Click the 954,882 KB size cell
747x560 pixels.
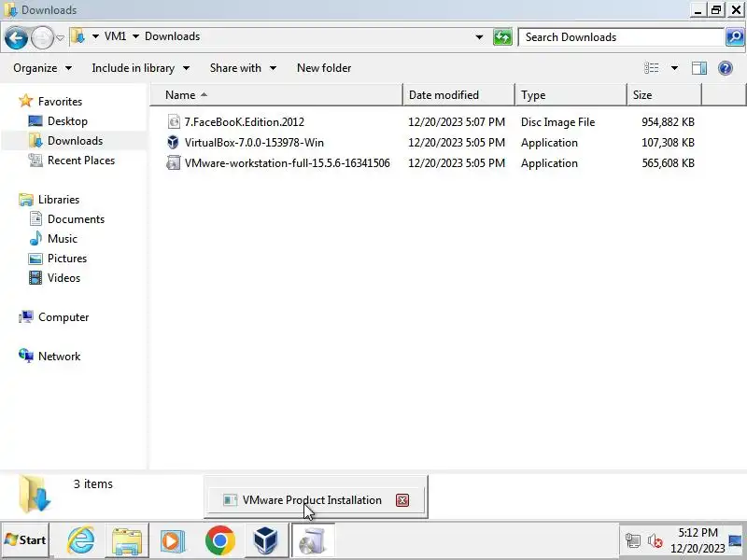[668, 122]
